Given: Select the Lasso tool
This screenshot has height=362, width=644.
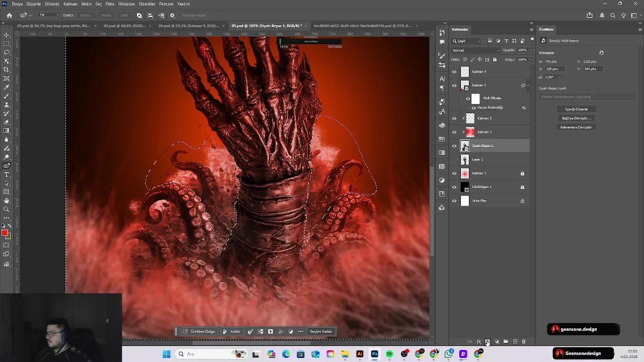Looking at the screenshot, I should [x=7, y=52].
